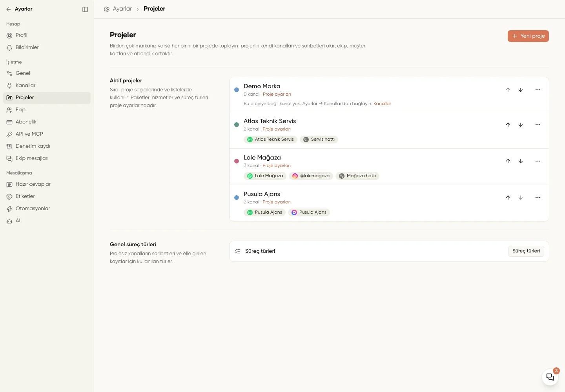Click the pink color dot of Lale Mağaza
Image resolution: width=565 pixels, height=392 pixels.
pyautogui.click(x=237, y=161)
